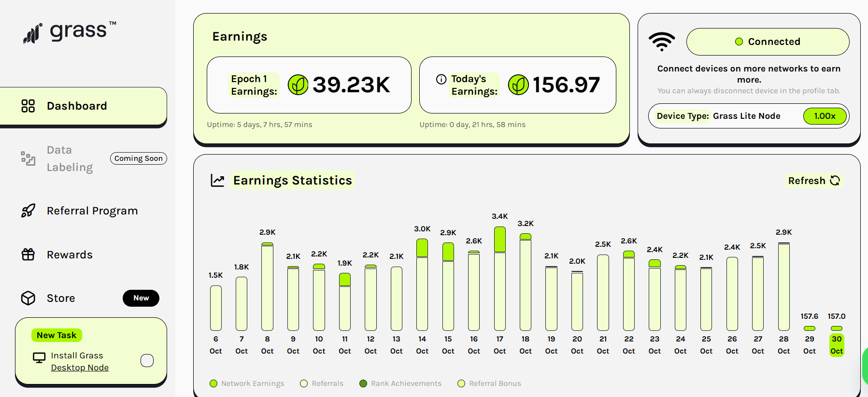Click the Dashboard grid icon
The width and height of the screenshot is (868, 397).
click(28, 106)
